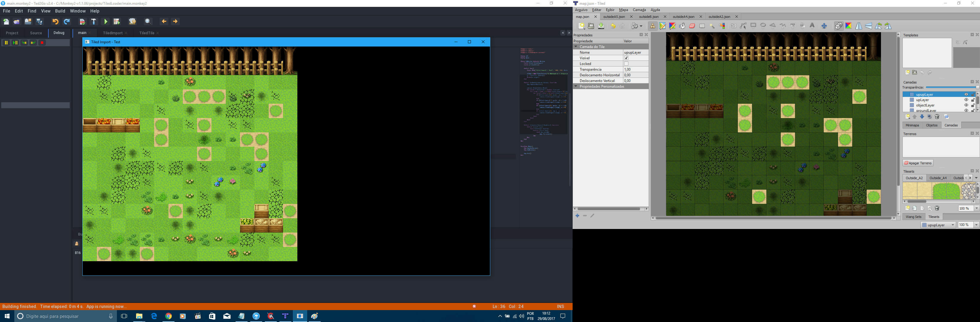Click the Apagar Terreno button
Viewport: 980px width, 322px height.
click(x=918, y=163)
